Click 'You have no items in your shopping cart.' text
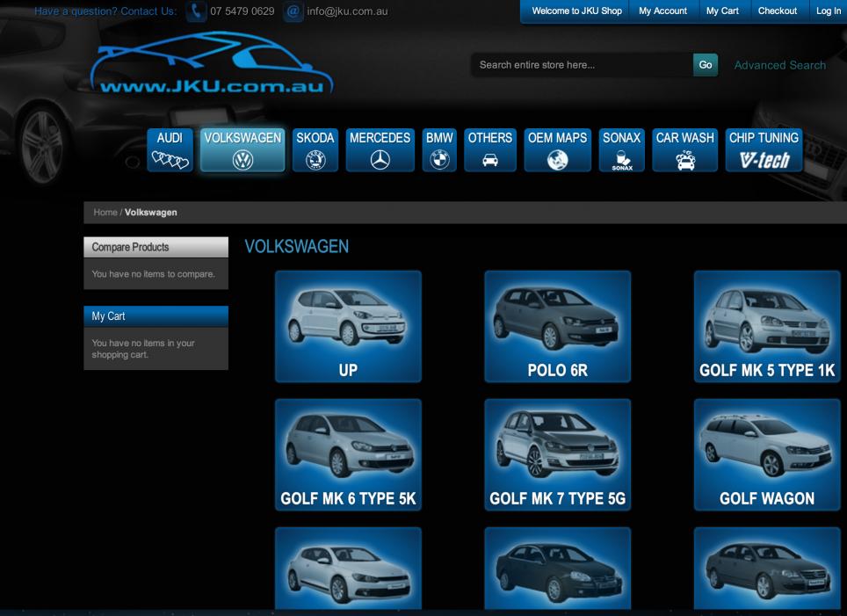The width and height of the screenshot is (847, 616). click(143, 349)
